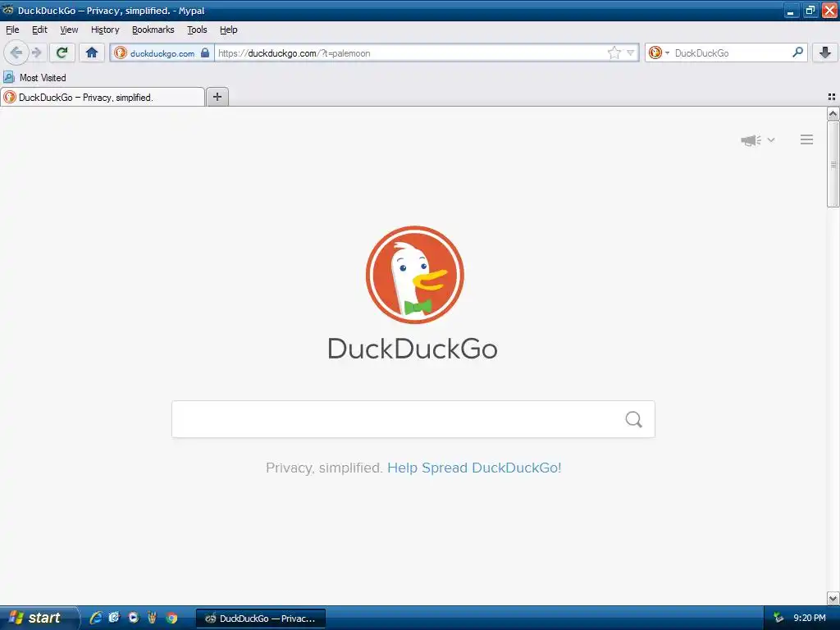Click the magnifier in browser search box
The height and width of the screenshot is (630, 840).
[797, 52]
